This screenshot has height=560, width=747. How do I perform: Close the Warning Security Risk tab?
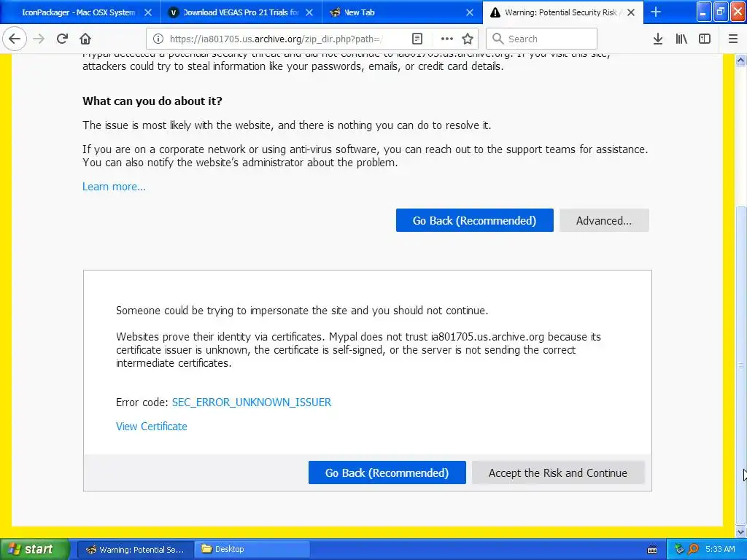[x=631, y=12]
